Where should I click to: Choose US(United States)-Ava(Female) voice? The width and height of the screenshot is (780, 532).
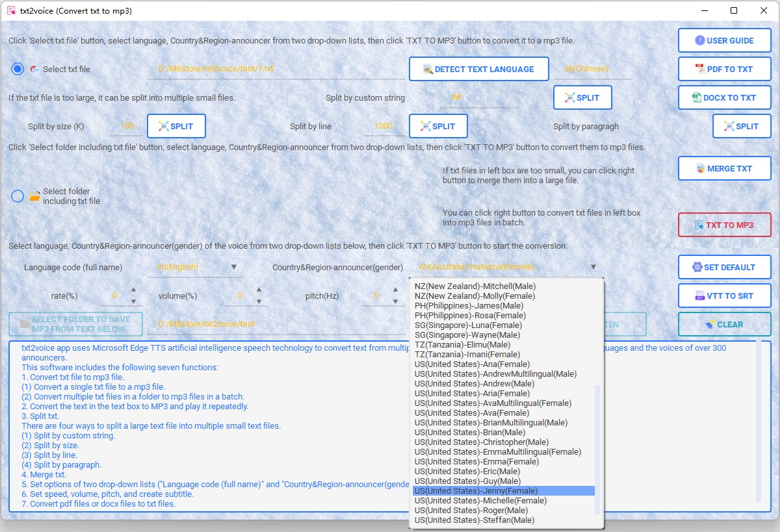[504, 412]
